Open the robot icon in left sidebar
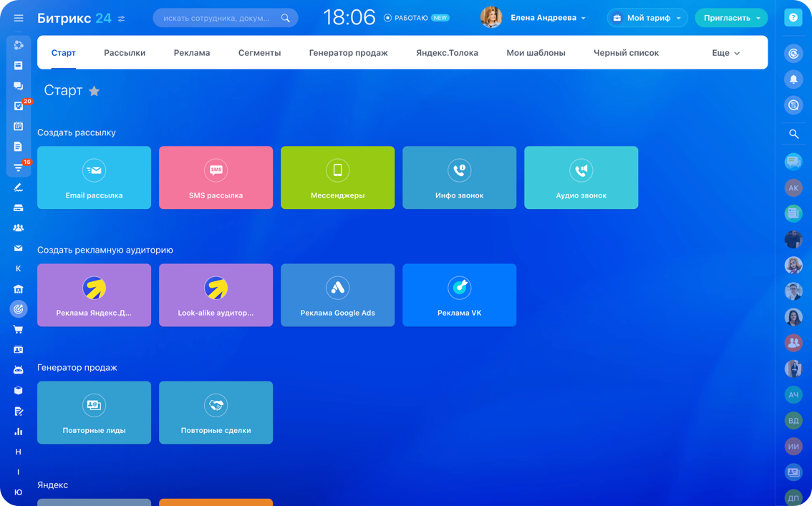The width and height of the screenshot is (812, 506). pos(18,370)
